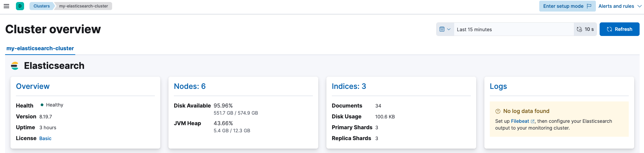Screen dimensions: 644x153
Task: Click 551.7 GB / 574.9 GB text
Action: [x=236, y=113]
